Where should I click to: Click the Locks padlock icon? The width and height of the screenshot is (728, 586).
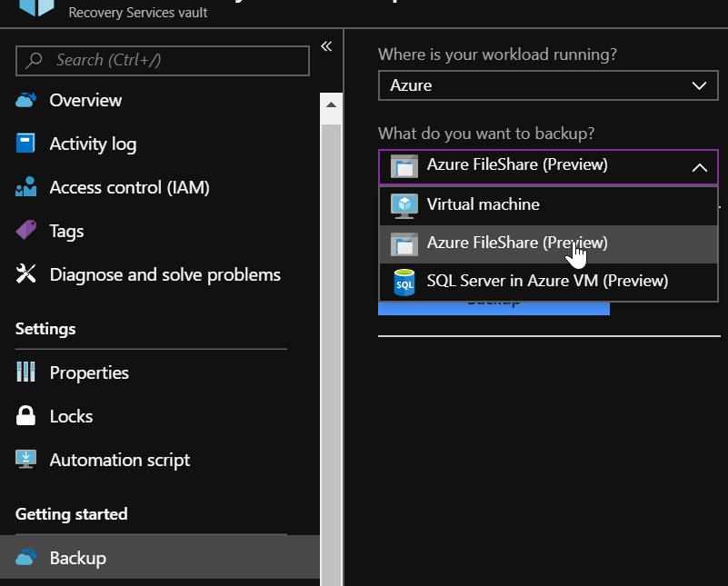point(25,416)
